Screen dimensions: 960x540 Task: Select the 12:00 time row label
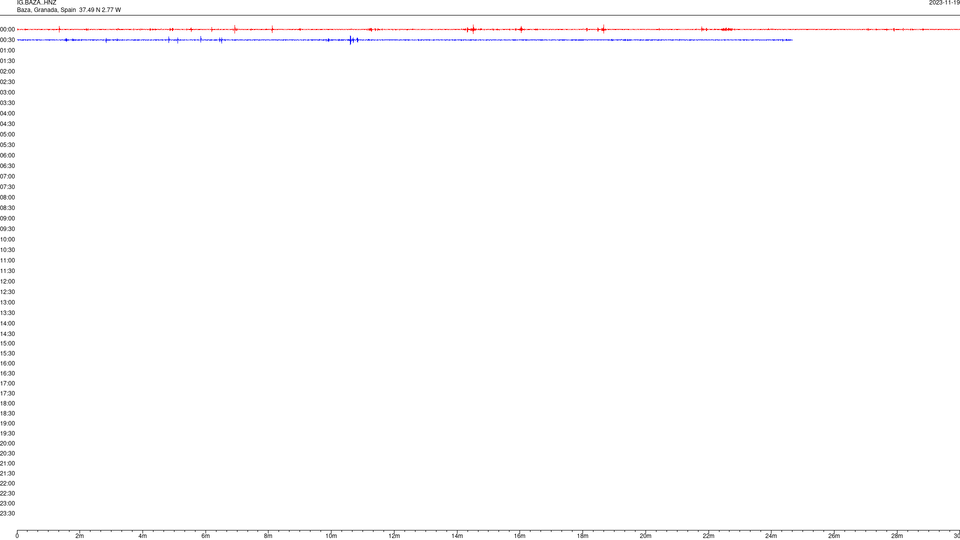(7, 282)
